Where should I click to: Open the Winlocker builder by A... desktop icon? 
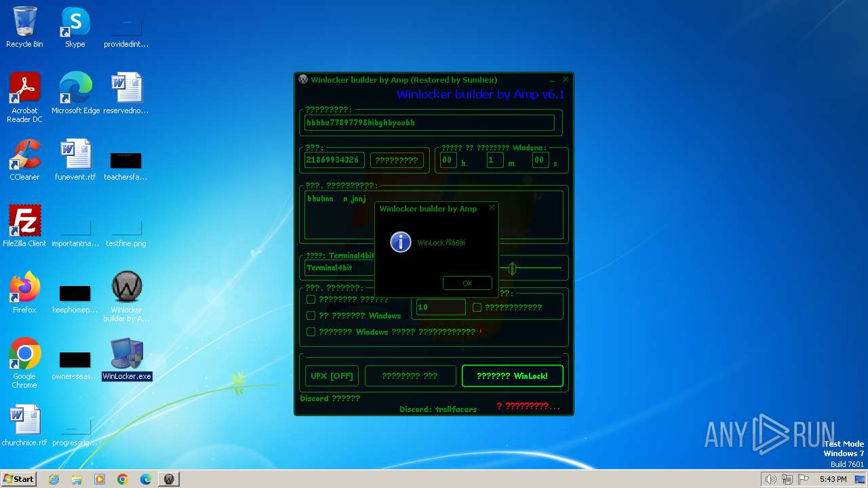click(x=126, y=297)
